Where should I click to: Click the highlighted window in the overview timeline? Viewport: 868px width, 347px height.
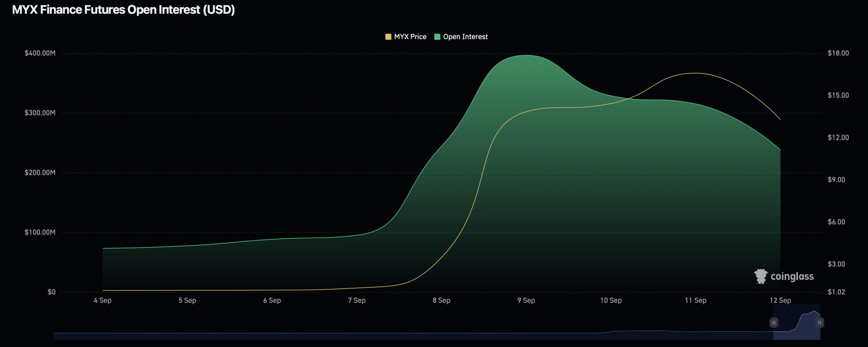797,326
